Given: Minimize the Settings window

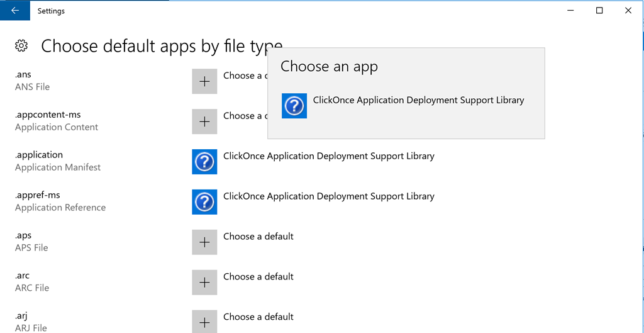Looking at the screenshot, I should [570, 11].
